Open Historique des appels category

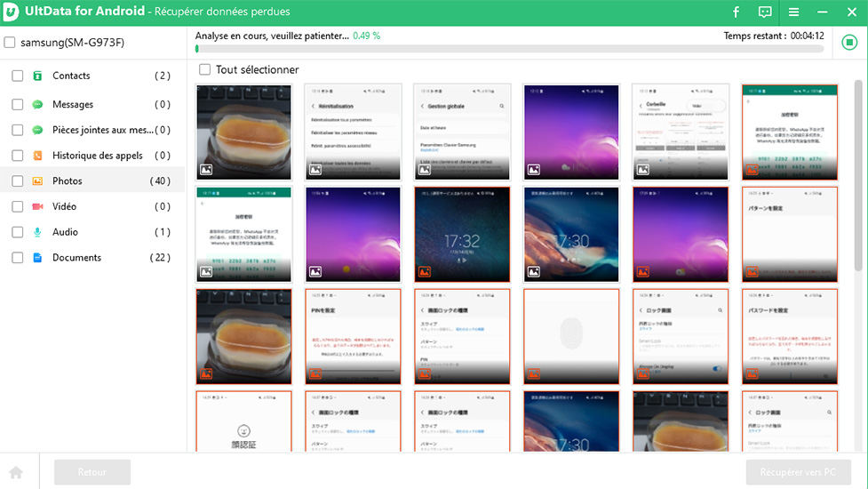tap(97, 156)
